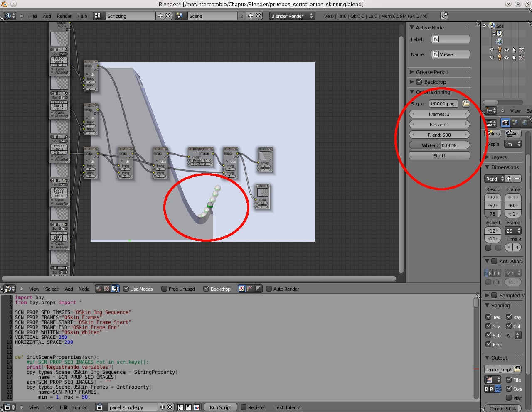Open the Help menu
This screenshot has width=532, height=412.
pyautogui.click(x=82, y=16)
